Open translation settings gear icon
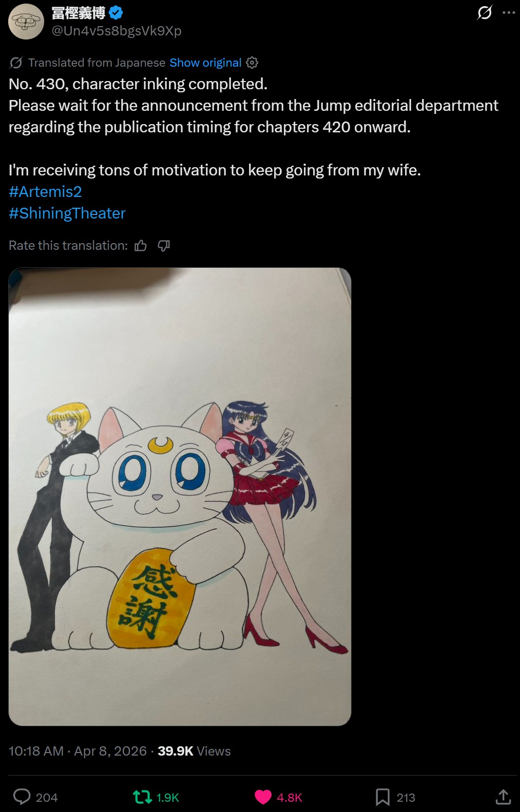 click(x=252, y=63)
